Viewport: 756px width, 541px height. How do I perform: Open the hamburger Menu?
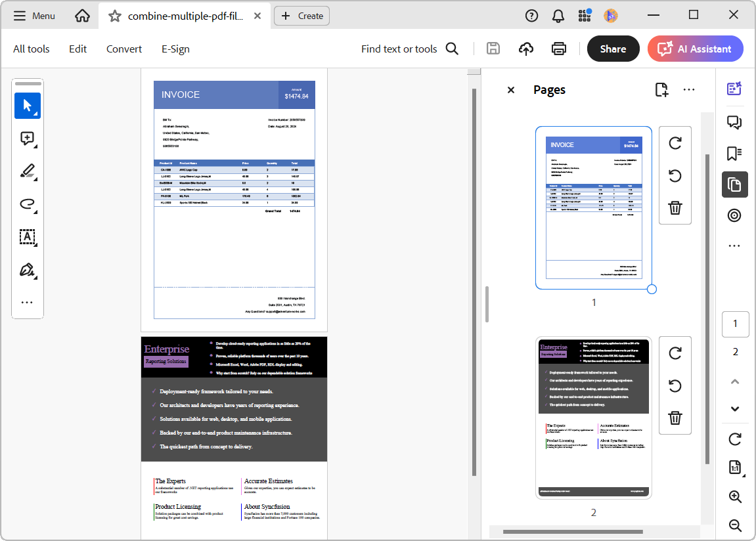[x=33, y=16]
